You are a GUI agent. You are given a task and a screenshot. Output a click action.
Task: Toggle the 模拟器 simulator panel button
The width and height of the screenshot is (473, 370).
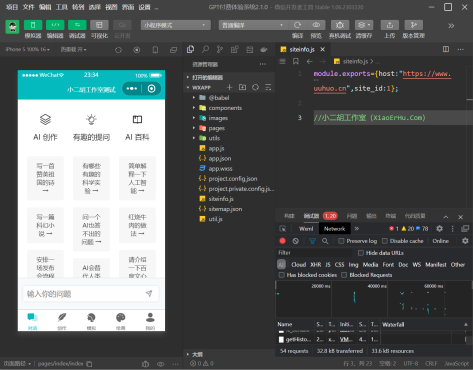coord(33,25)
